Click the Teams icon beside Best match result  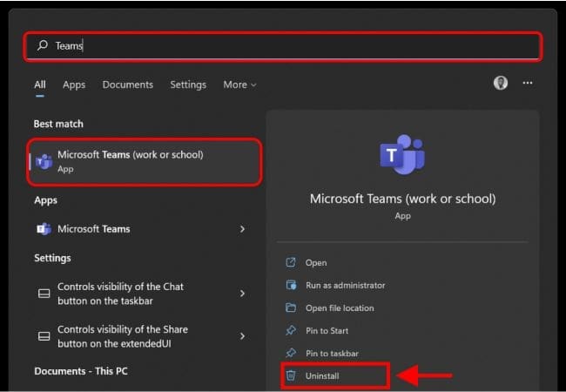(x=44, y=161)
